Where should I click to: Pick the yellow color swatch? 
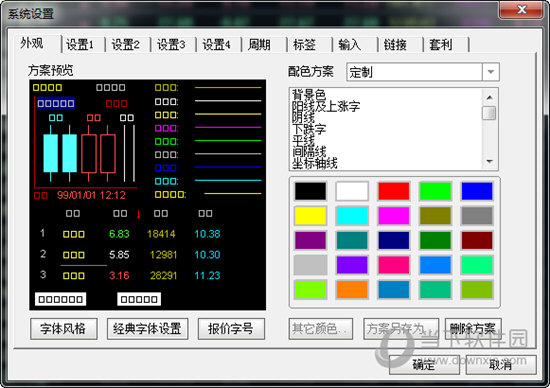(x=310, y=216)
